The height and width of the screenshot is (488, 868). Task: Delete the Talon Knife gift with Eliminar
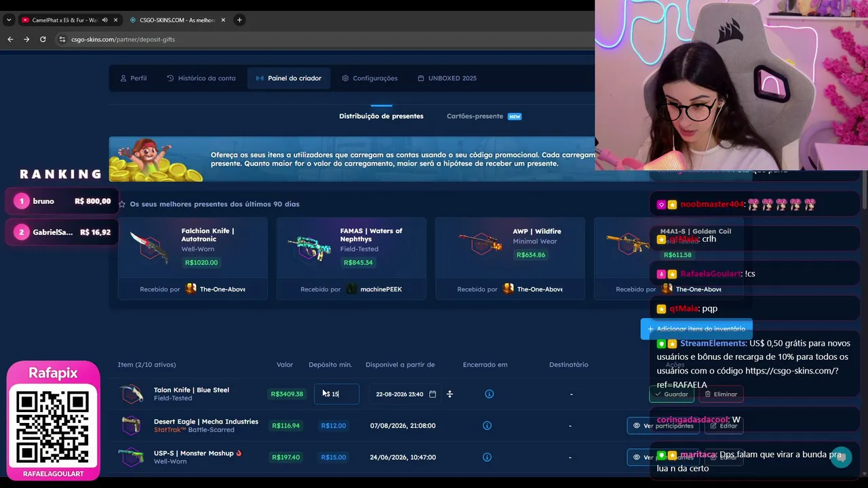coord(720,394)
